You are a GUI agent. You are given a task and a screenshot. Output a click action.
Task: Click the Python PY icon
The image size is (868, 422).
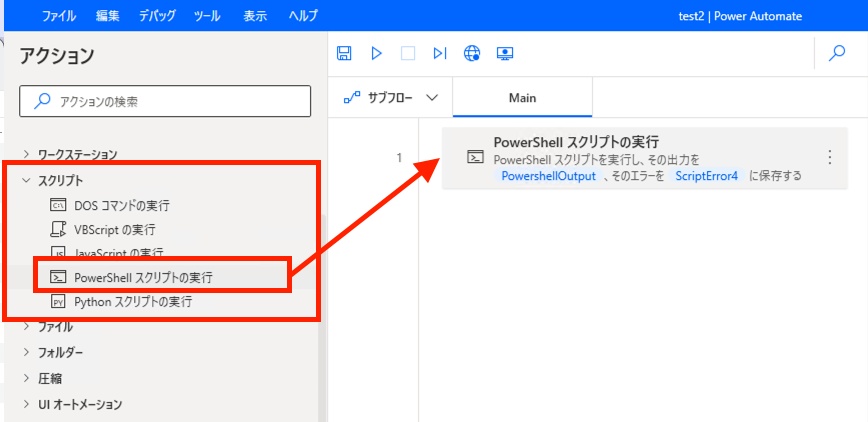click(58, 302)
